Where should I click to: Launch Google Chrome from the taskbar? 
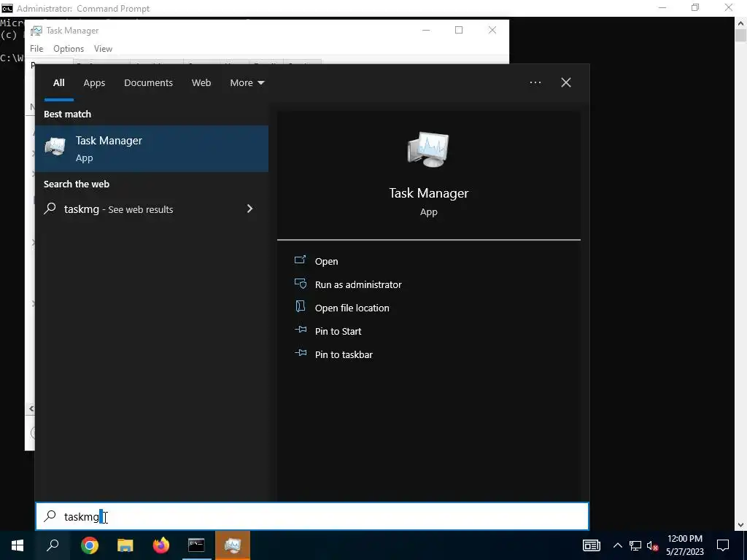click(90, 545)
